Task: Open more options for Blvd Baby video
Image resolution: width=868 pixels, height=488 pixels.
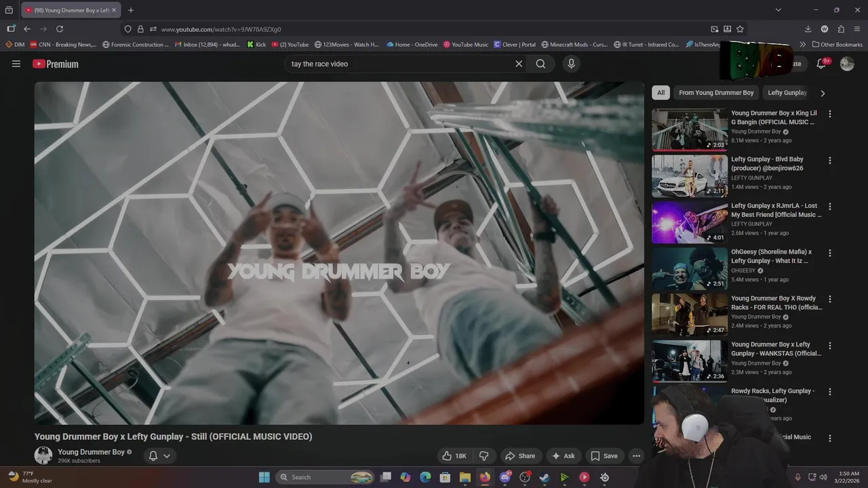Action: point(829,161)
